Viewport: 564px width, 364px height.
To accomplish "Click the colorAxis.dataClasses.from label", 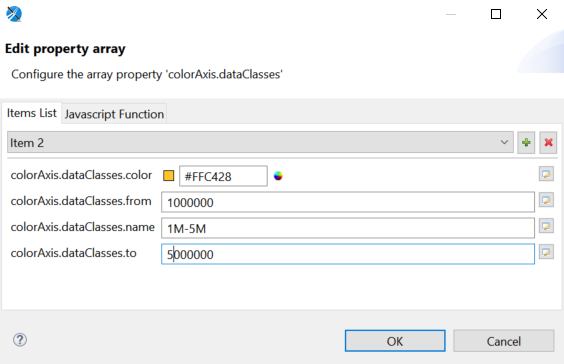I will 81,201.
